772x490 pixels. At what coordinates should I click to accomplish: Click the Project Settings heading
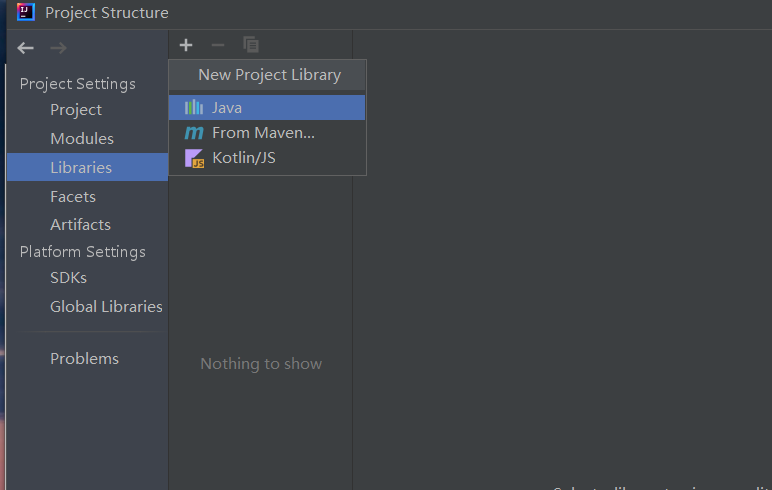click(78, 84)
